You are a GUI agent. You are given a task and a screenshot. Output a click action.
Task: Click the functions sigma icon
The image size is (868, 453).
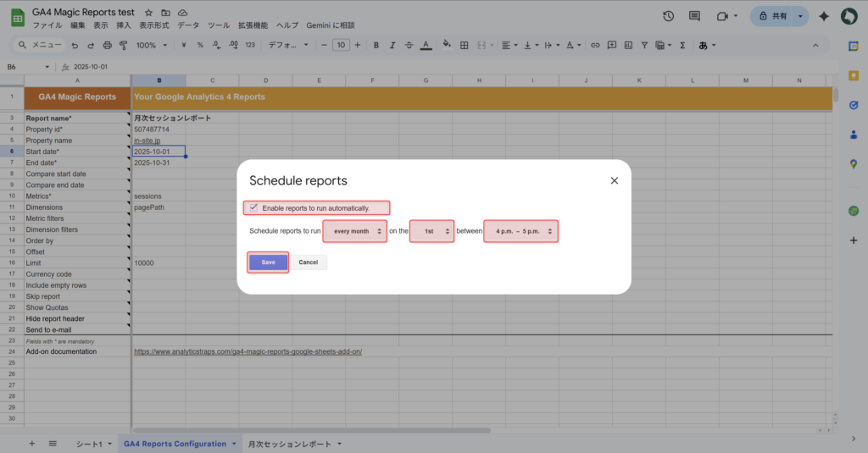[682, 46]
